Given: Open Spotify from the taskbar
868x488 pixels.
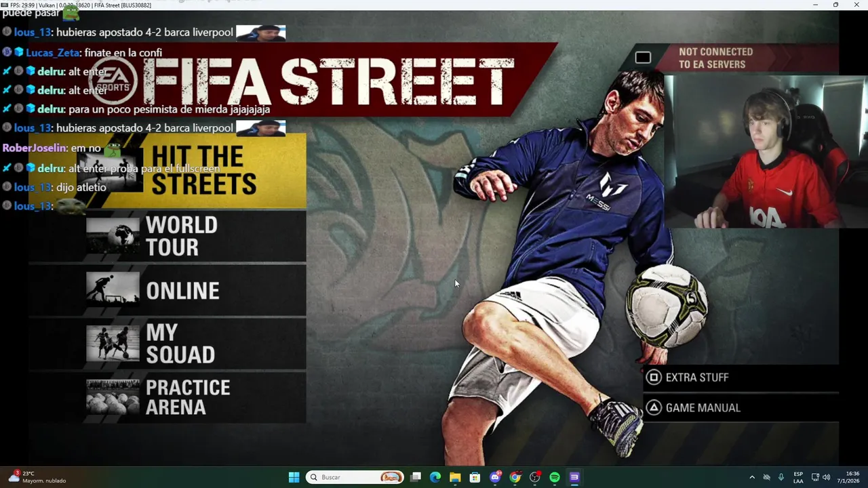Looking at the screenshot, I should pos(555,477).
